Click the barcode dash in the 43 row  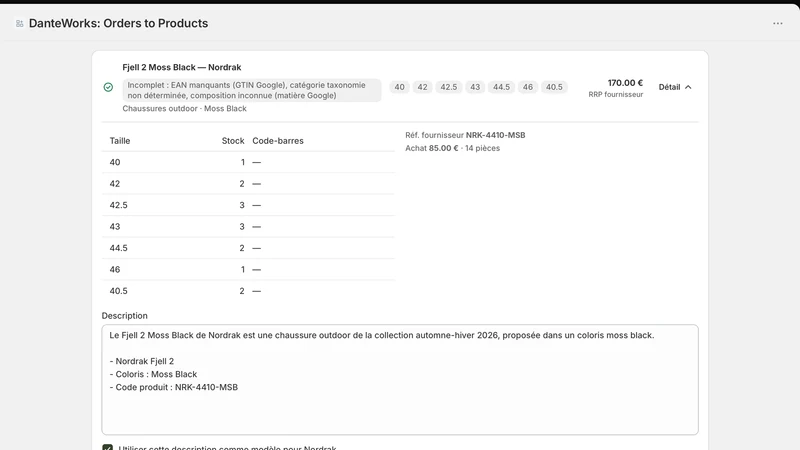coord(257,227)
